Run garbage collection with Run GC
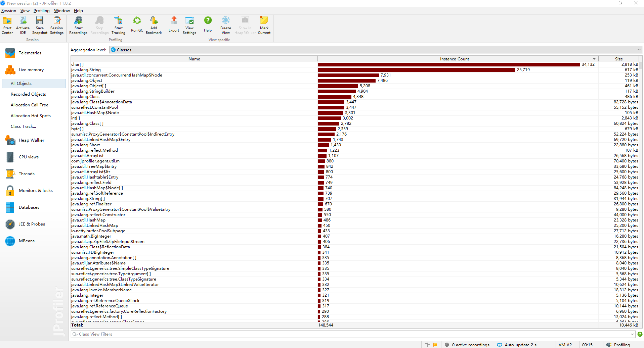644x348 pixels. pyautogui.click(x=137, y=24)
